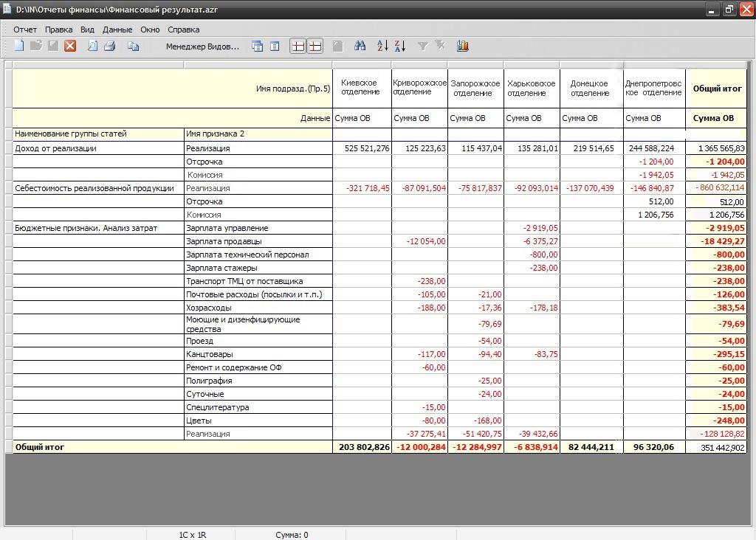Click Моющие и дезинфицирующие средства label
This screenshot has height=540, width=756.
258,324
